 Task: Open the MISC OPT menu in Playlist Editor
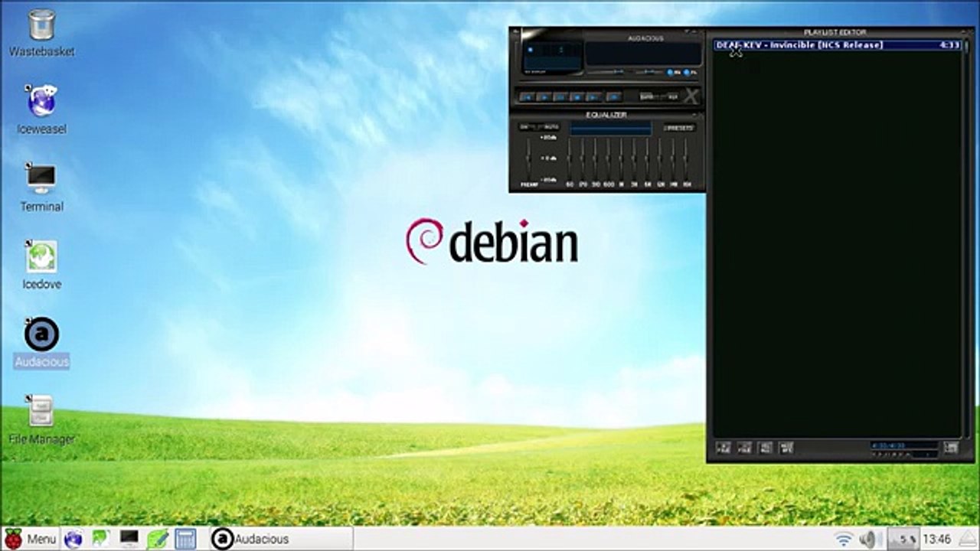pos(786,448)
